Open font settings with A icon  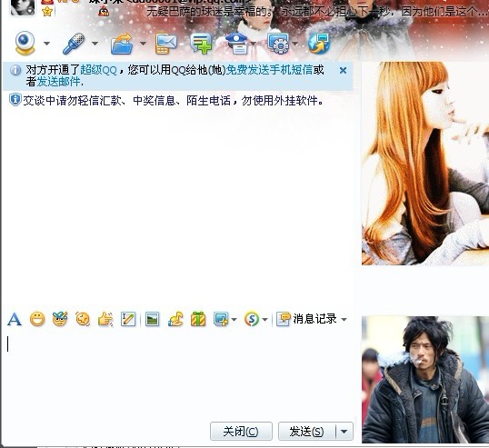15,320
